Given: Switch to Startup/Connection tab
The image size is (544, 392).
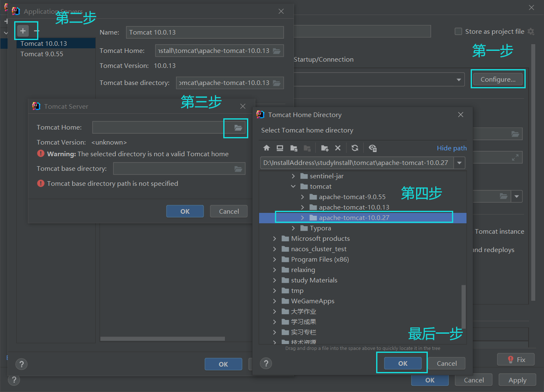Looking at the screenshot, I should pos(324,60).
